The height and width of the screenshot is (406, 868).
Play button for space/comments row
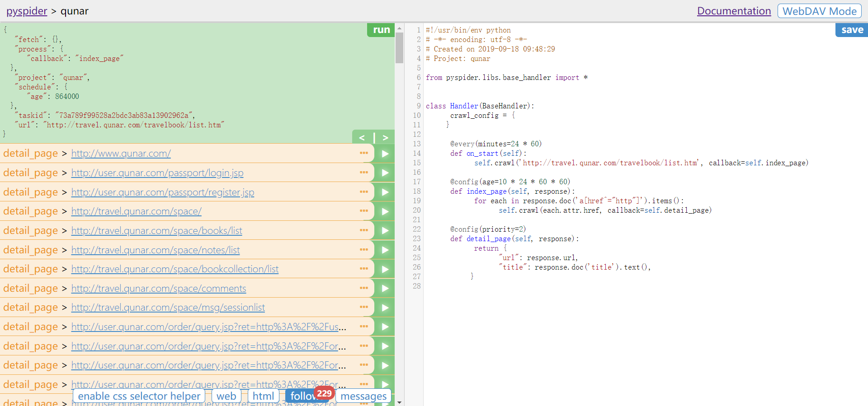pos(384,288)
